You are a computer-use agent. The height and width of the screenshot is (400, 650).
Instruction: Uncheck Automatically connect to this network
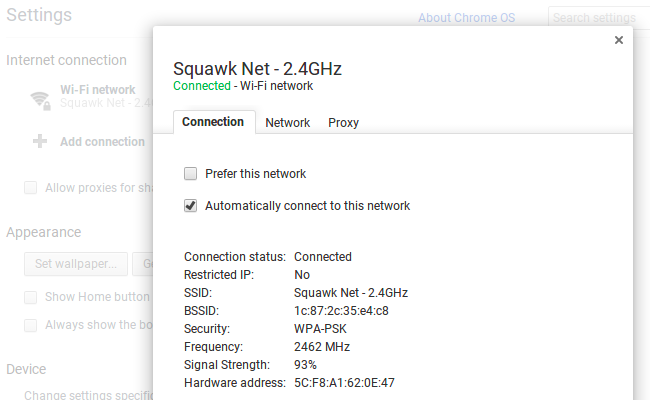click(191, 206)
